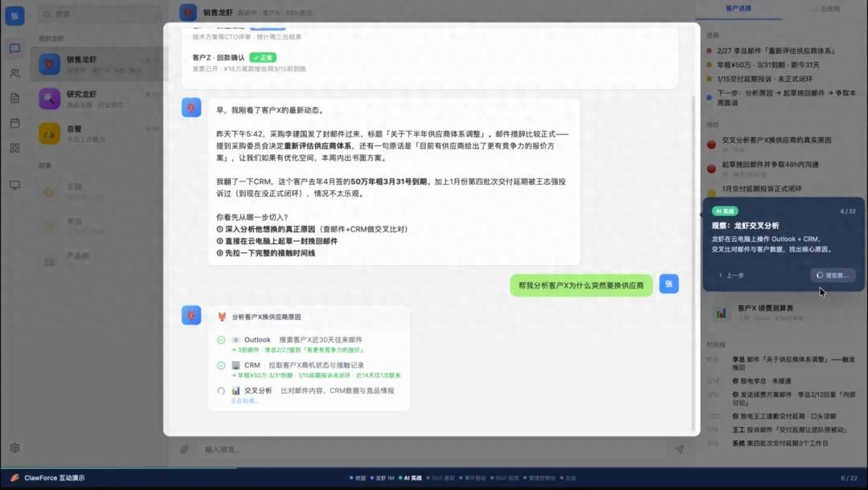This screenshot has width=868, height=490.
Task: Select the Outlook icon in the analysis card
Action: (238, 340)
